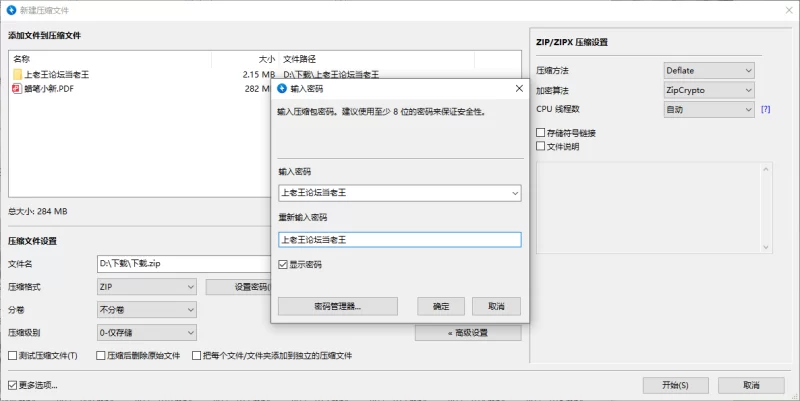Click the comment box scroll-up arrow
Image resolution: width=800 pixels, height=401 pixels.
[x=766, y=169]
